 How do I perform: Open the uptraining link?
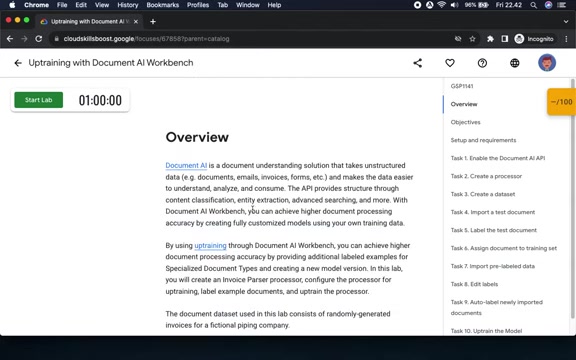coord(210,245)
